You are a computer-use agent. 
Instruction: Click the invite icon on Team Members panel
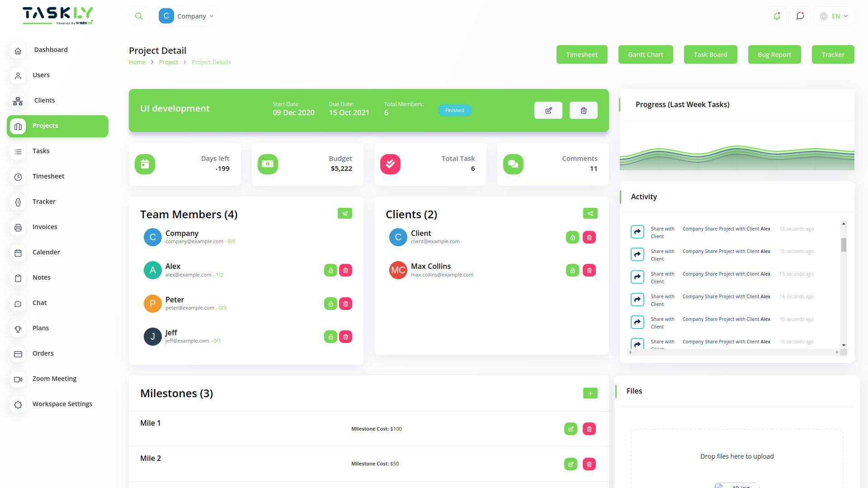(x=345, y=213)
